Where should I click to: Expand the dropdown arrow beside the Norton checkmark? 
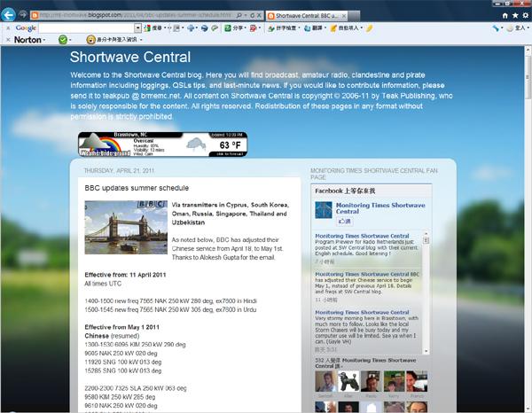tap(70, 40)
